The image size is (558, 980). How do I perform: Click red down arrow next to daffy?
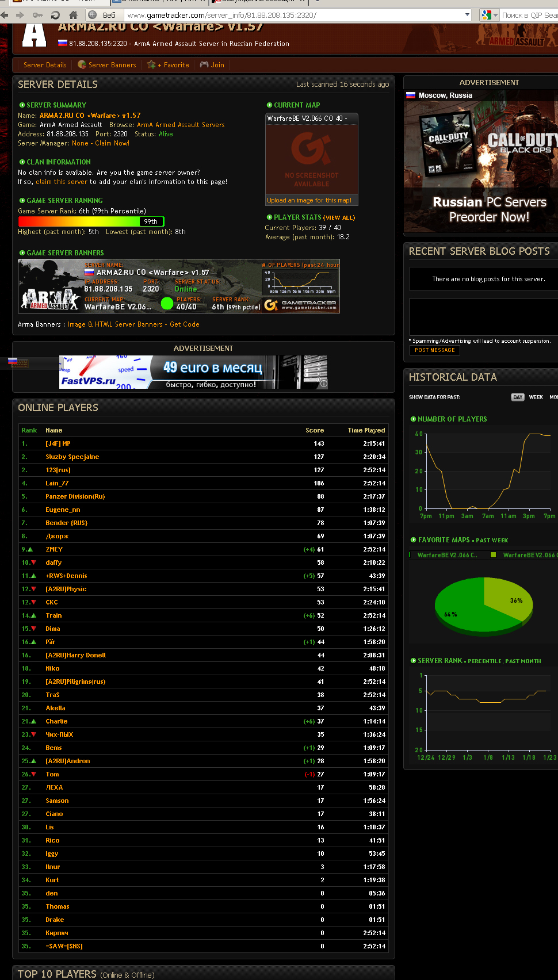click(x=33, y=562)
